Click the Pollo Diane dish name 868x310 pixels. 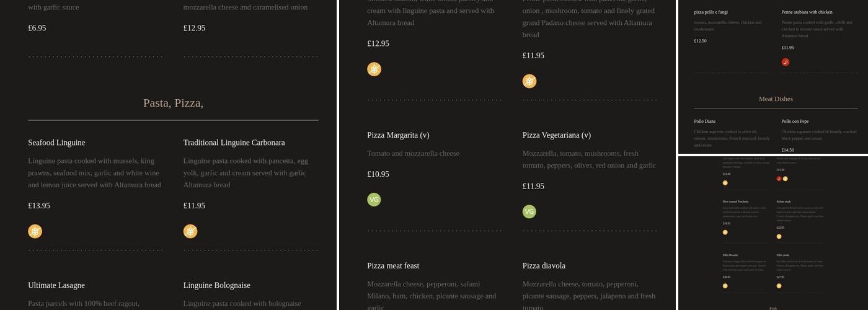click(704, 122)
